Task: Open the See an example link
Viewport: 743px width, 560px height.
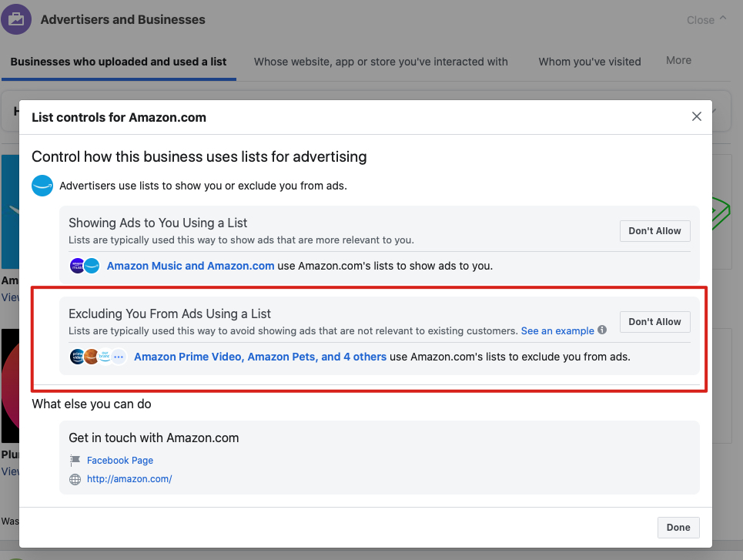Action: click(557, 330)
